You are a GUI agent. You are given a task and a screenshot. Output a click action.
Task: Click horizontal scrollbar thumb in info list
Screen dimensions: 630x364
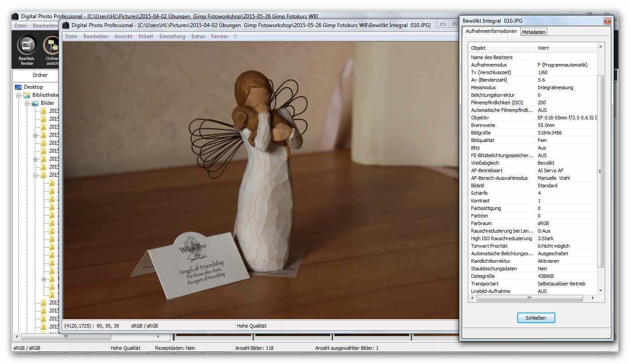[529, 299]
